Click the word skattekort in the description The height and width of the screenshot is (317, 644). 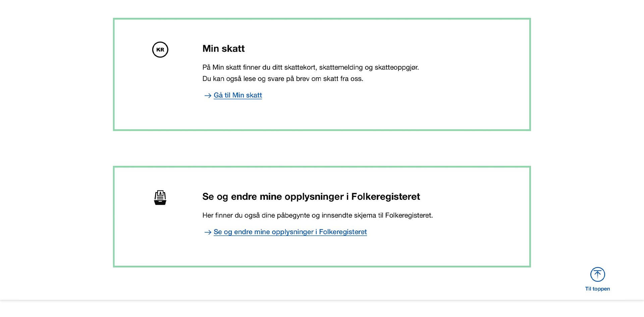[299, 67]
